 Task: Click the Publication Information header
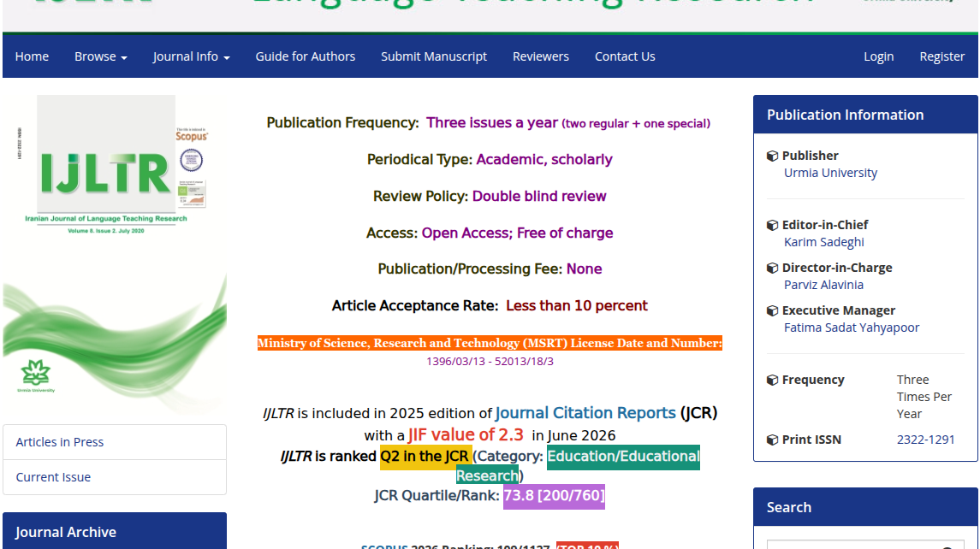click(x=865, y=115)
